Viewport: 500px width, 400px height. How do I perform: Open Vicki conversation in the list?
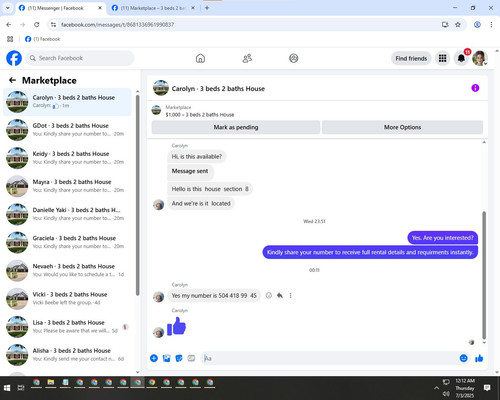point(67,298)
